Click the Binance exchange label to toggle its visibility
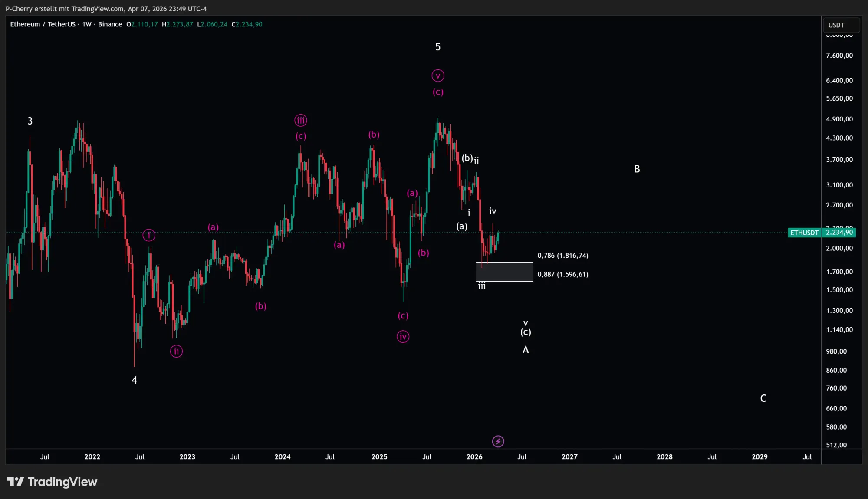The height and width of the screenshot is (499, 868). tap(110, 24)
